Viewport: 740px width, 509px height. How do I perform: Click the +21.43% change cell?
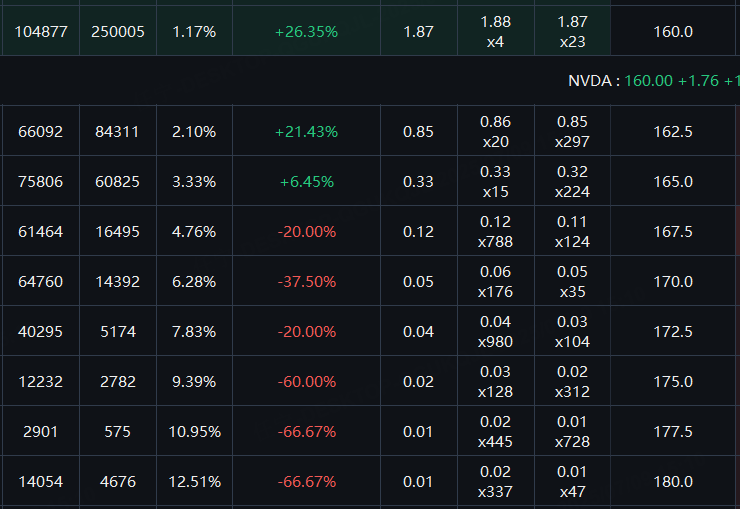(x=306, y=131)
